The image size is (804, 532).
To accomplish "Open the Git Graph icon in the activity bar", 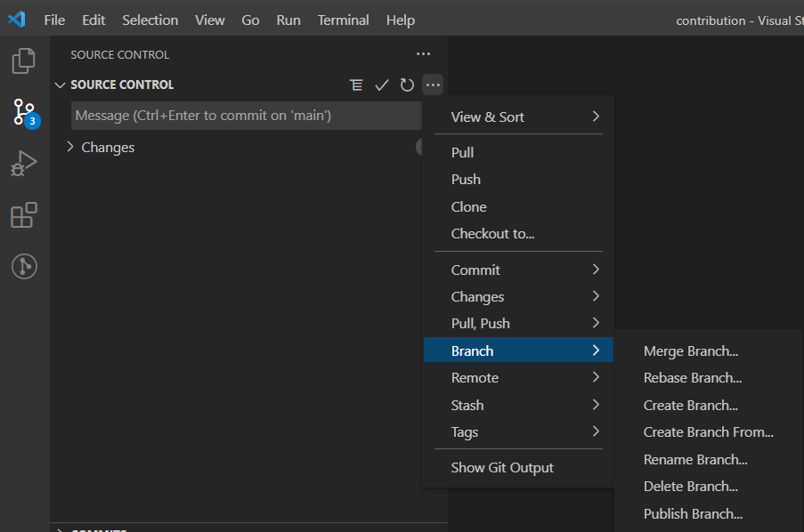I will tap(24, 267).
